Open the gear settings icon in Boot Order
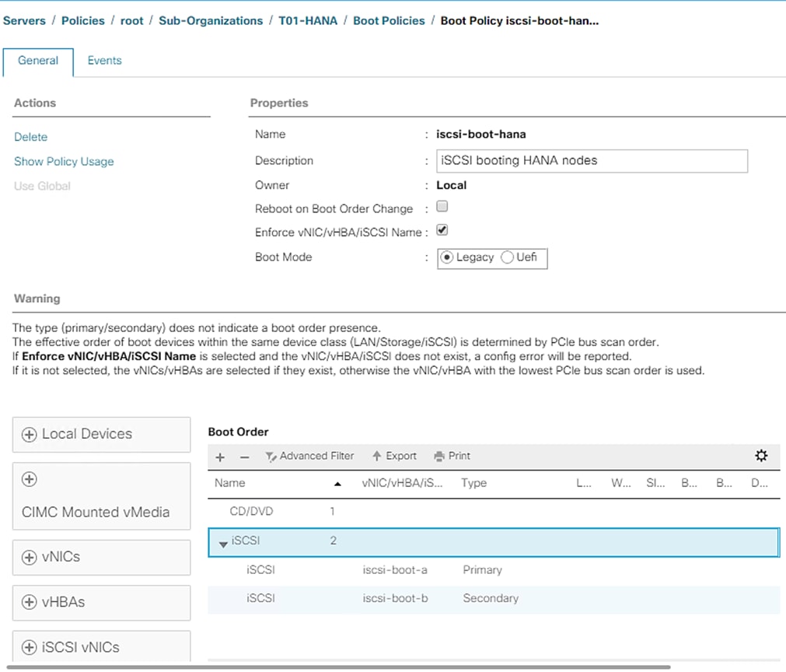Screen dimensions: 786x672 (761, 456)
